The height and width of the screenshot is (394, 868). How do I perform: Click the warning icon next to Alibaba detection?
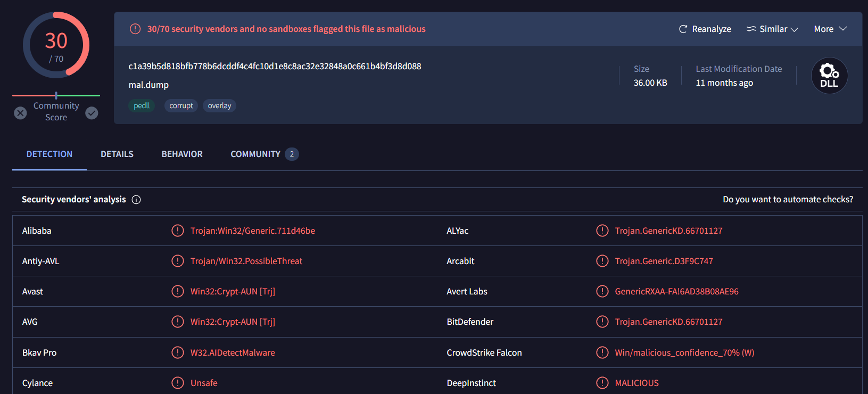pos(177,231)
